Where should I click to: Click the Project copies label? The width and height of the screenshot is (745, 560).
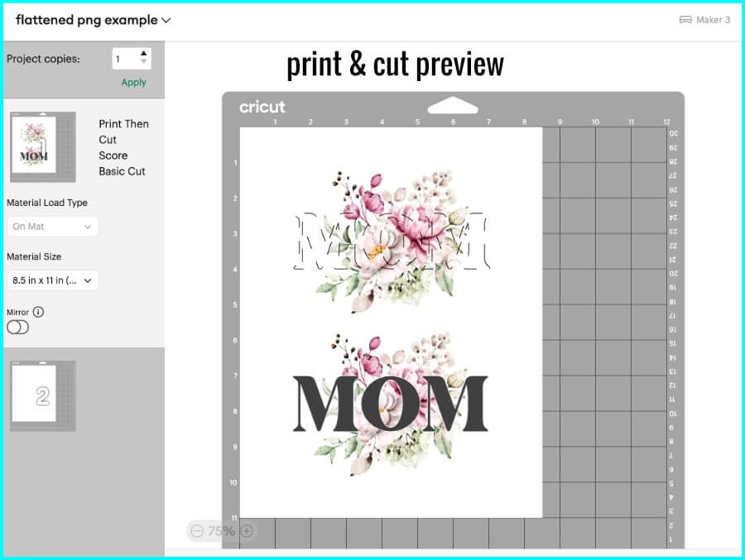point(43,59)
